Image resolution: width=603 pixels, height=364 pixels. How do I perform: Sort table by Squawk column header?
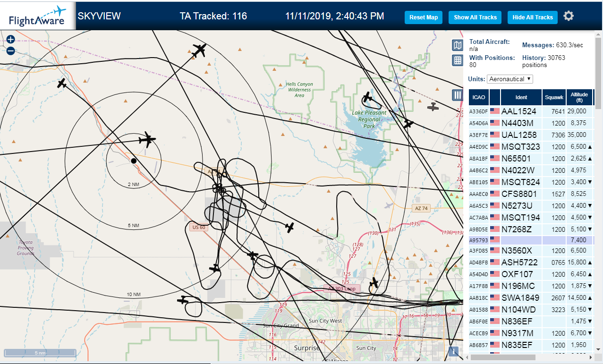tap(554, 97)
